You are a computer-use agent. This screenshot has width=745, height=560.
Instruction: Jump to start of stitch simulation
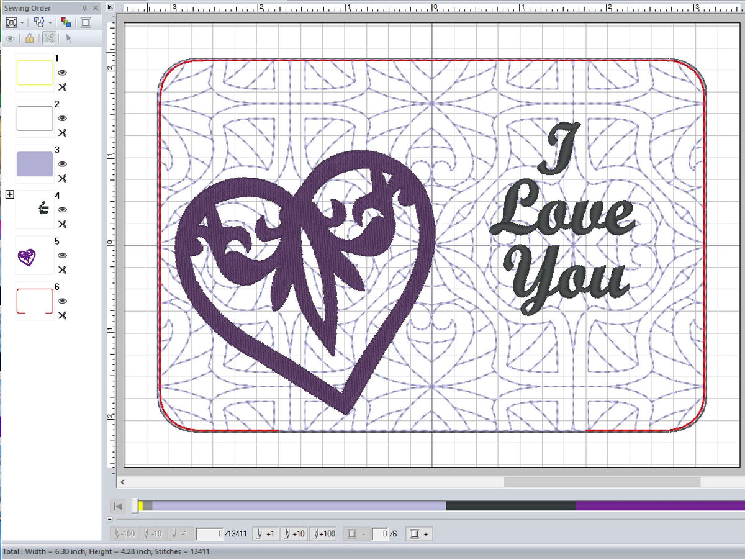[x=118, y=507]
